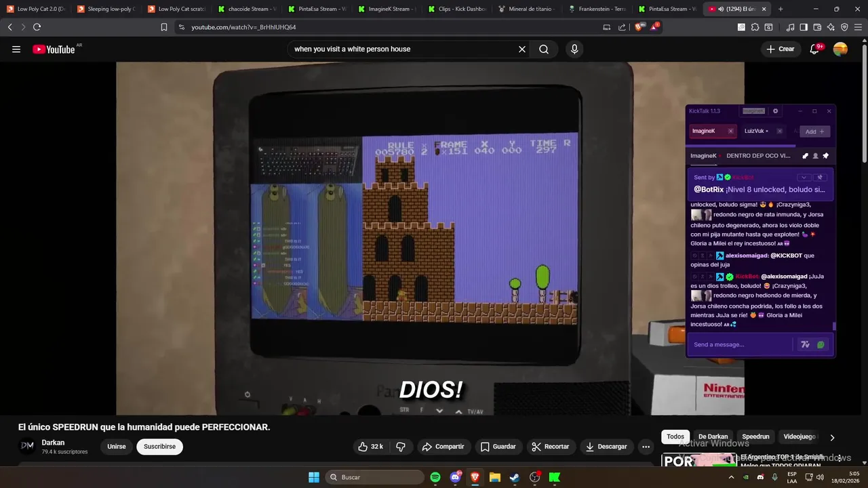Open Brave Wallet icon
The image size is (868, 488).
[817, 27]
